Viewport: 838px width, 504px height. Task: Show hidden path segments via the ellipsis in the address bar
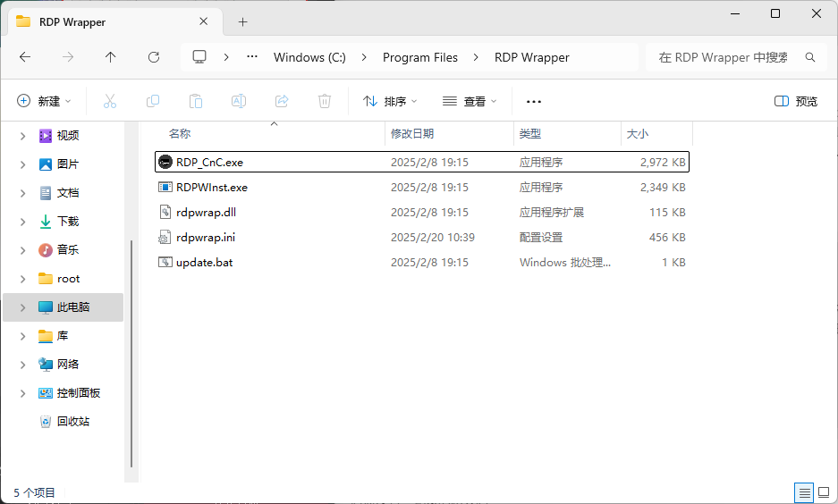[x=252, y=57]
